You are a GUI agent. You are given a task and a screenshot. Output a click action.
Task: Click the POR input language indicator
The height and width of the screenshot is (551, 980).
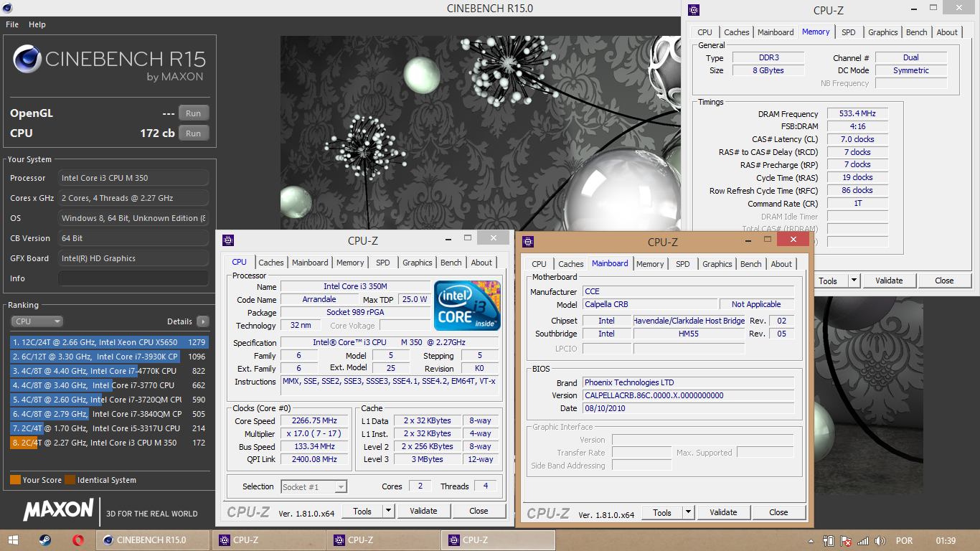click(904, 541)
